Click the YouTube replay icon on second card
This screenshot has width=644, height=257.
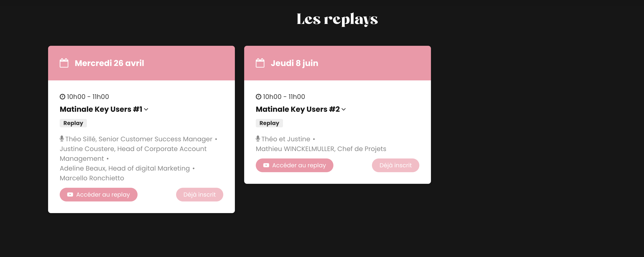[x=266, y=165]
